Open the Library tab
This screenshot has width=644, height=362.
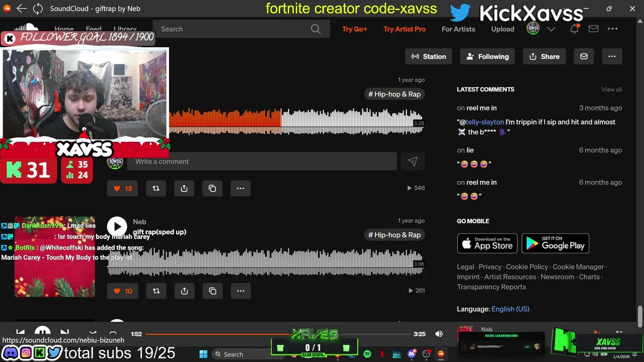(x=125, y=29)
